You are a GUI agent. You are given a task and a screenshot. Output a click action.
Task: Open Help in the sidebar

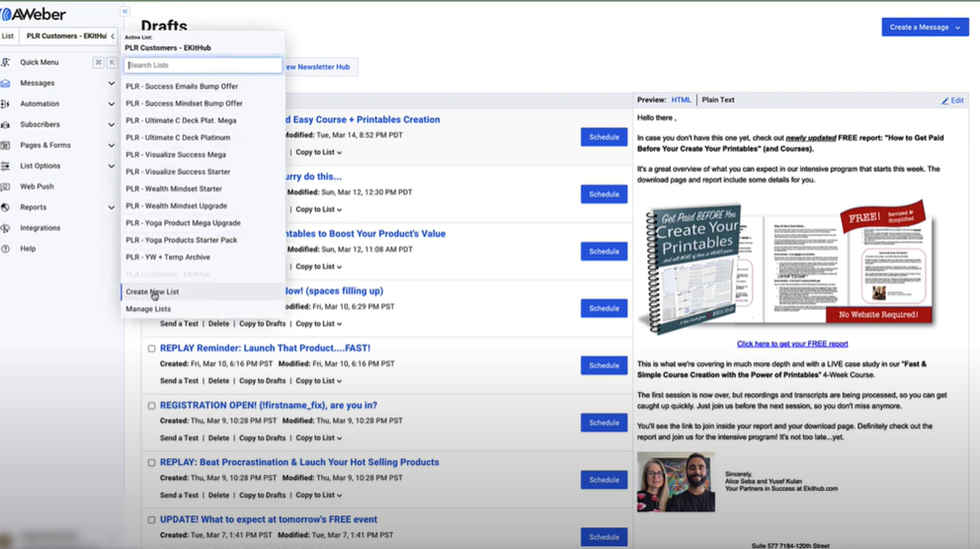point(28,249)
